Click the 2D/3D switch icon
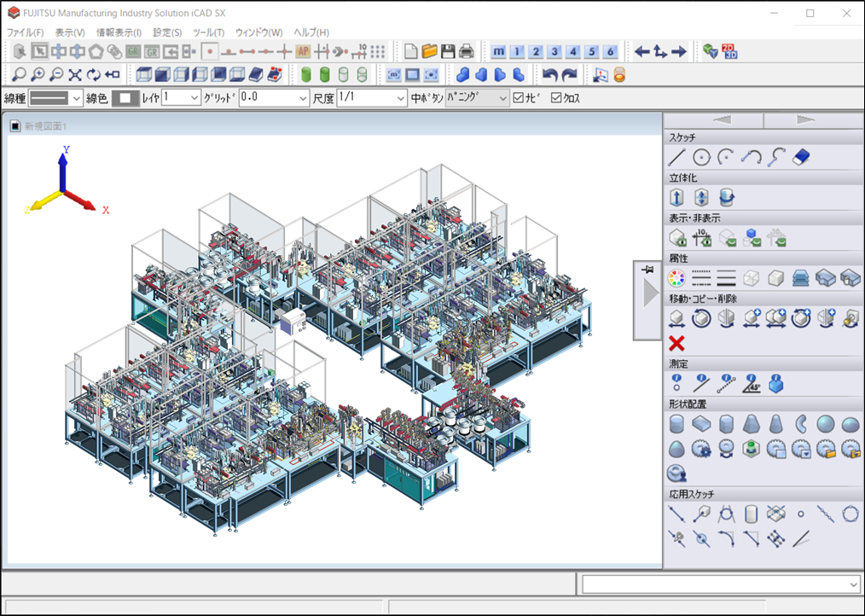Screen dimensions: 865x616 729,51
